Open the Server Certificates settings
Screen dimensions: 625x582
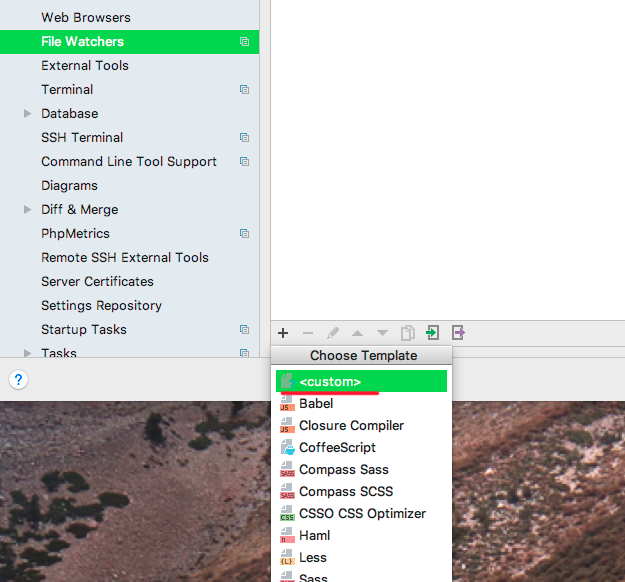(x=97, y=281)
